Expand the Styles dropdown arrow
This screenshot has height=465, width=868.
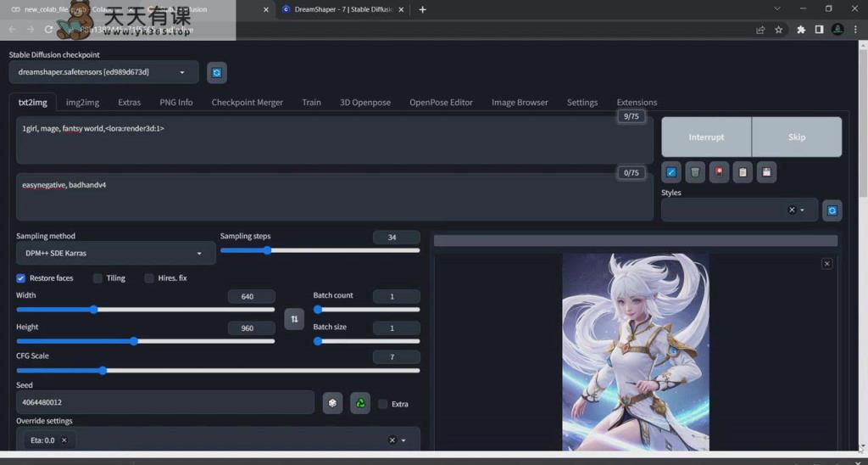pos(802,210)
